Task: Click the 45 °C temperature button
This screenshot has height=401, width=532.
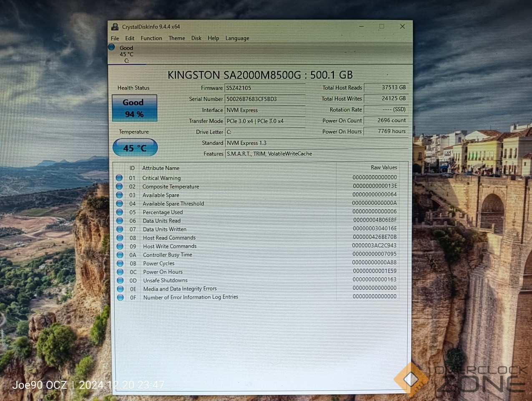Action: [135, 148]
